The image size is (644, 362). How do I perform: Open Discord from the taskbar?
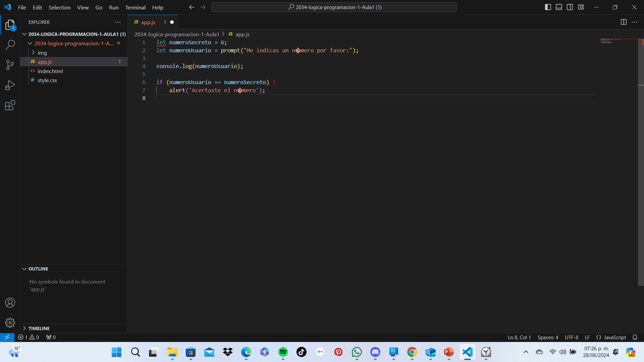[375, 352]
